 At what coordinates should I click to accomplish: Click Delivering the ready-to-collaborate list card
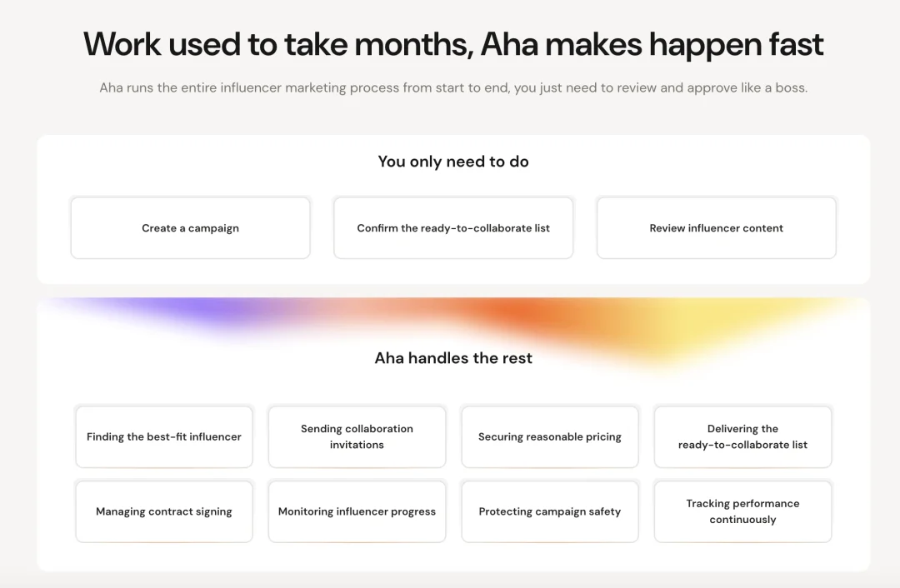(x=742, y=436)
